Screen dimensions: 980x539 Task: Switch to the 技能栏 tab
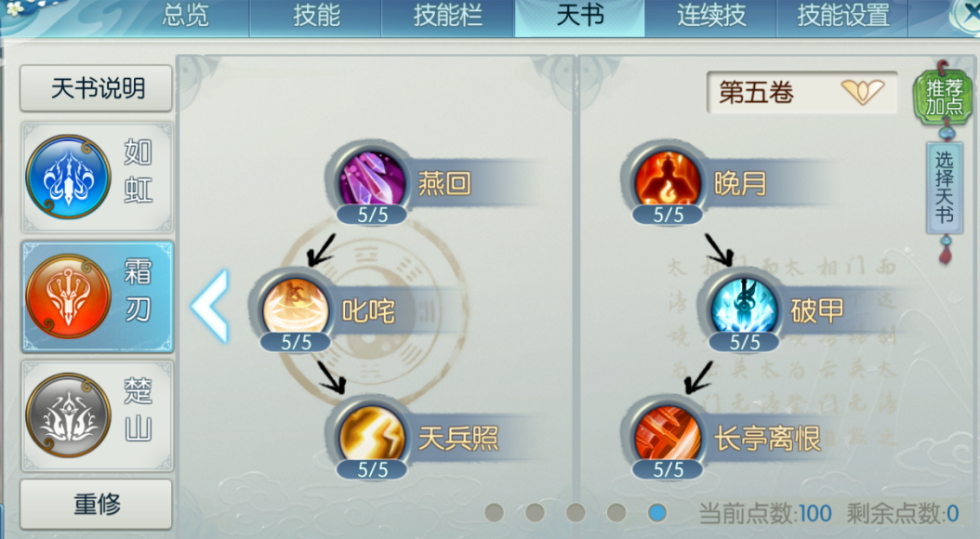point(447,16)
